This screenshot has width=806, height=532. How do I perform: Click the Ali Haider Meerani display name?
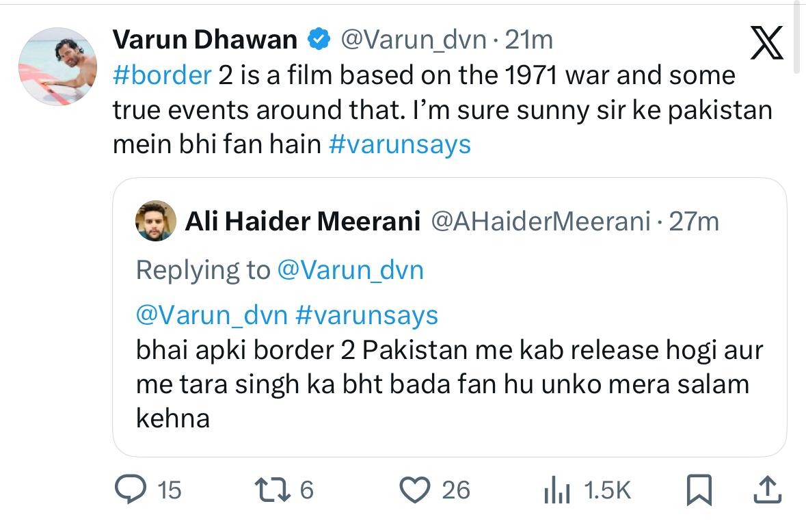302,222
